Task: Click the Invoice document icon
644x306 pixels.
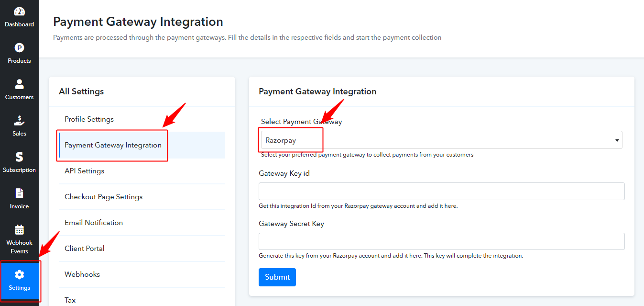Action: [19, 193]
